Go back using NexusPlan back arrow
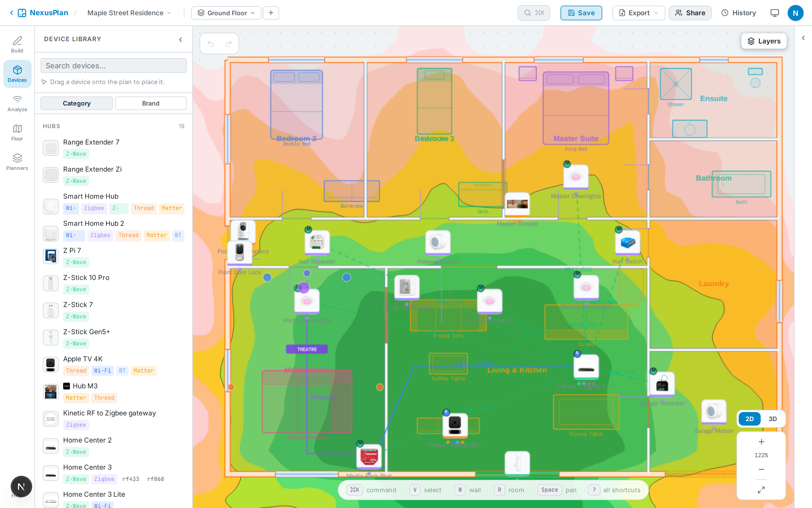The image size is (812, 508). pos(11,13)
